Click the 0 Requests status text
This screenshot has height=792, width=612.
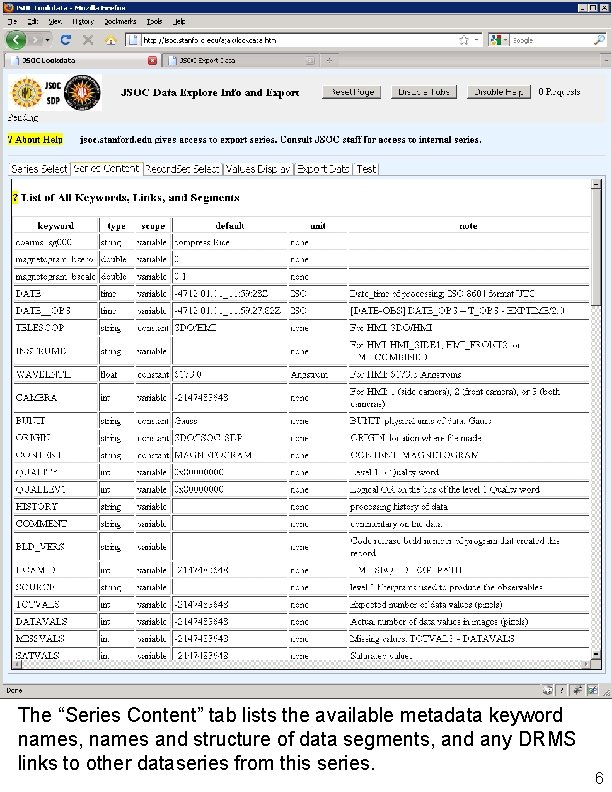(x=559, y=92)
